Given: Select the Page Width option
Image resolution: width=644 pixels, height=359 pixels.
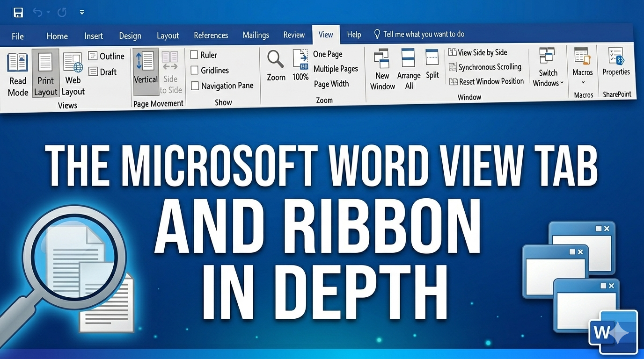Looking at the screenshot, I should (331, 84).
